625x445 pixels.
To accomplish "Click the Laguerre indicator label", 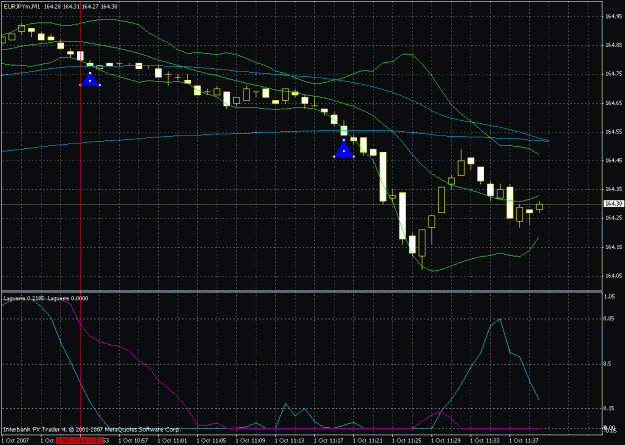I will coord(45,298).
